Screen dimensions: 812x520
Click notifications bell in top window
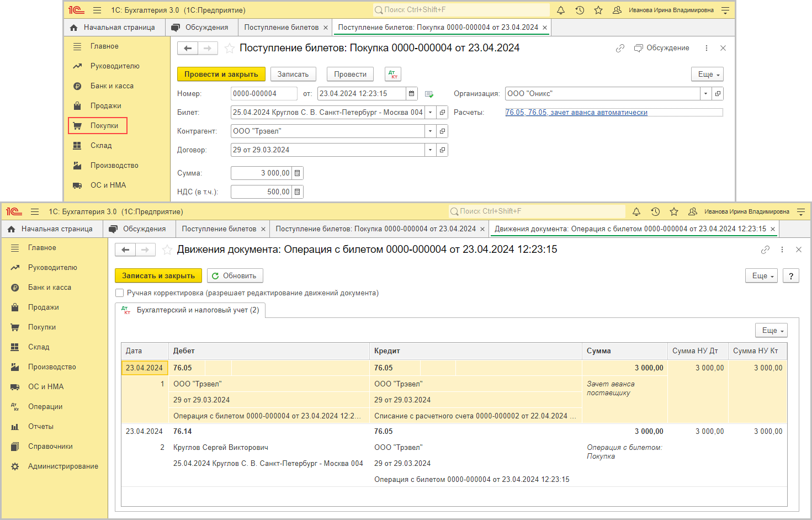(561, 10)
